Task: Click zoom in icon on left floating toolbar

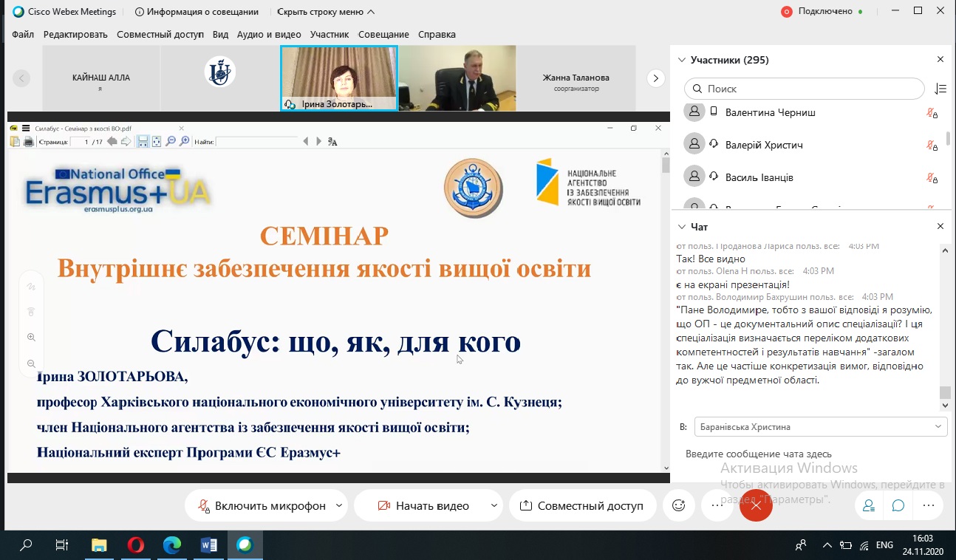Action: point(31,338)
